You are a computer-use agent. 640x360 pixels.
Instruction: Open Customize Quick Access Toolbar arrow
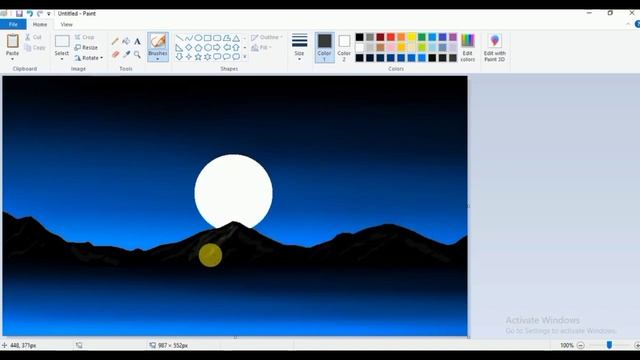click(x=49, y=14)
